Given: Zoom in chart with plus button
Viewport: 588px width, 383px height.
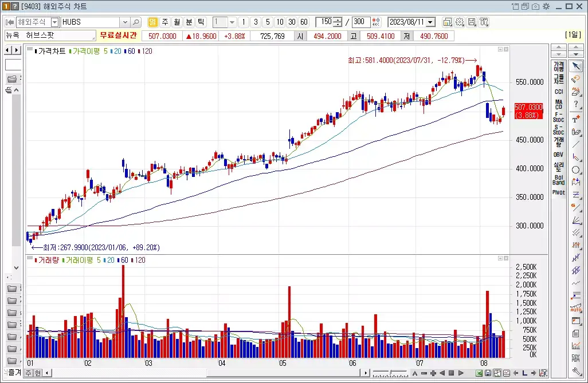Looking at the screenshot, I should (433, 373).
